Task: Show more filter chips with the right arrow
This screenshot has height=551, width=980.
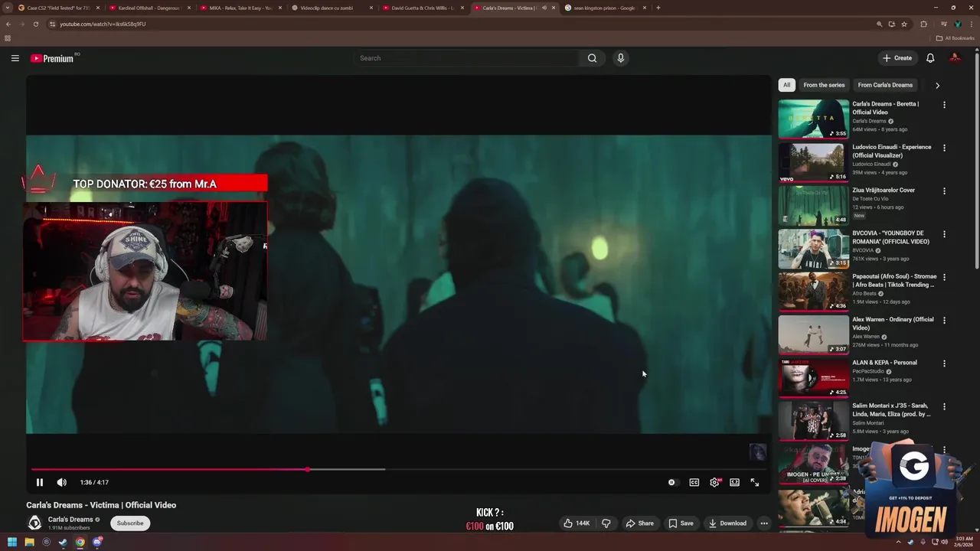Action: 937,85
